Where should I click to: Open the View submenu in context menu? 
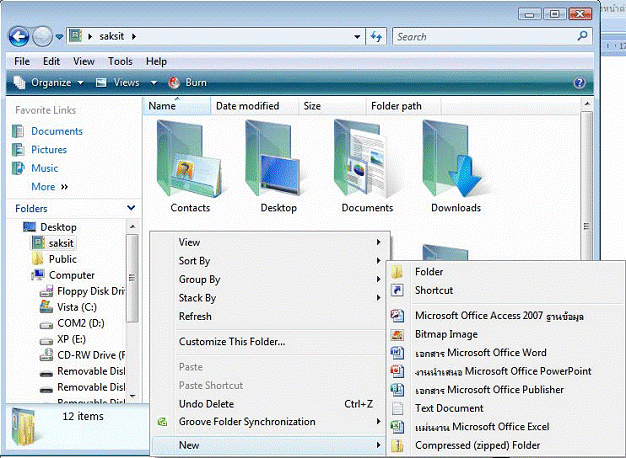269,242
